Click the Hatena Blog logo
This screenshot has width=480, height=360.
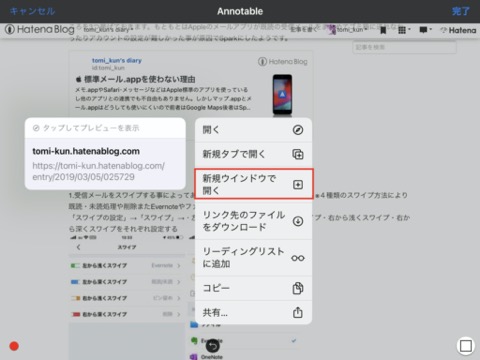point(40,30)
